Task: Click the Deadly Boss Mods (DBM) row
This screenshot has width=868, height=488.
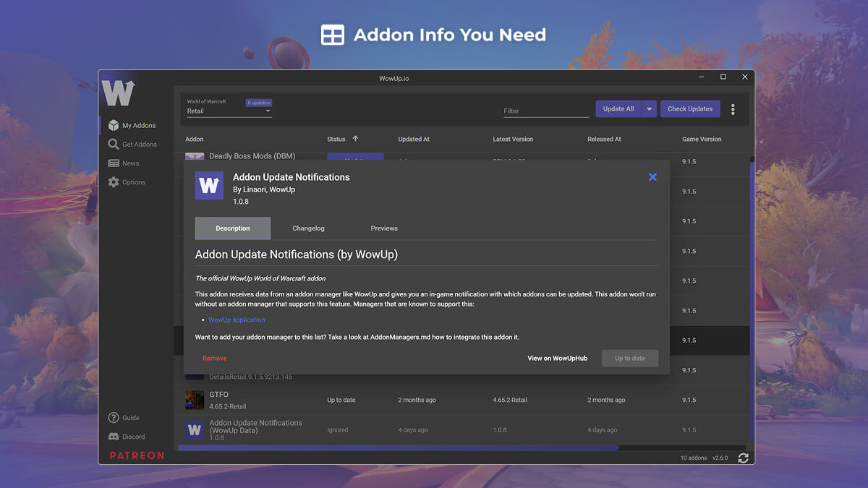Action: [x=463, y=156]
